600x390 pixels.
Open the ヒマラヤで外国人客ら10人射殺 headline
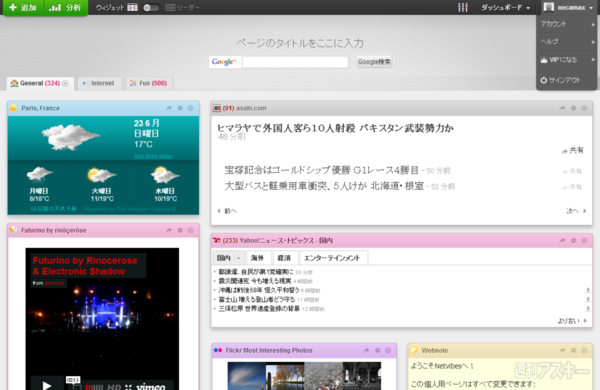click(335, 128)
